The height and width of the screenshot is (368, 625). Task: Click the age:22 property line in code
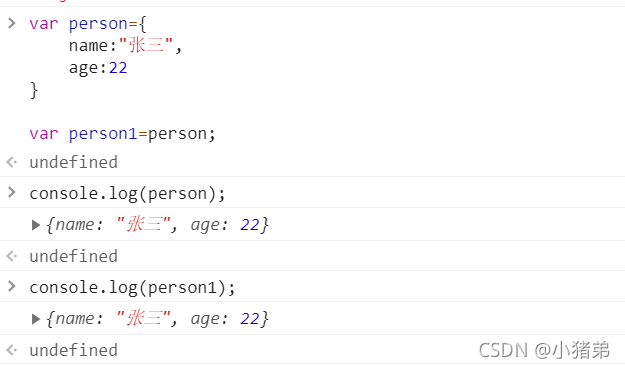[x=98, y=68]
